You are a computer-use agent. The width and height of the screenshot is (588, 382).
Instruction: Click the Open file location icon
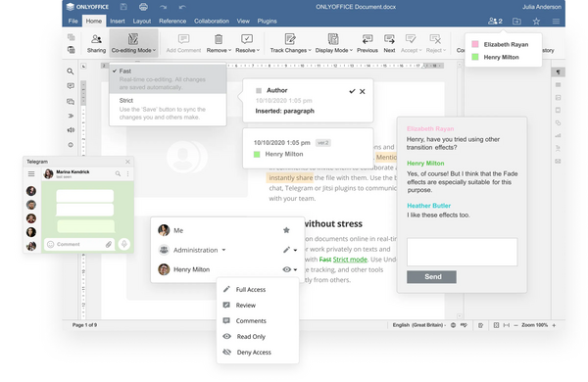point(516,21)
